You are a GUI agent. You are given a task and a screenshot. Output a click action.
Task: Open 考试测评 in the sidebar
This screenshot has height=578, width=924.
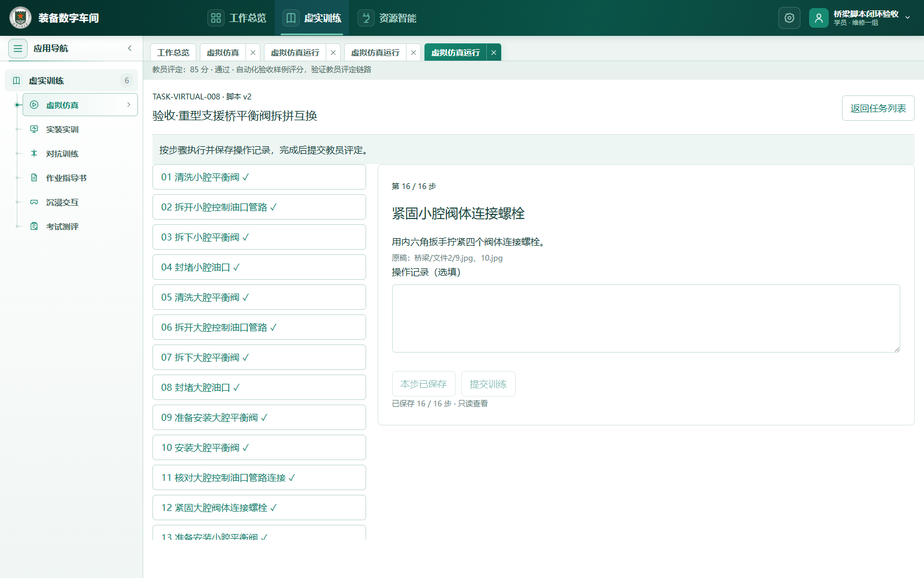pos(80,227)
